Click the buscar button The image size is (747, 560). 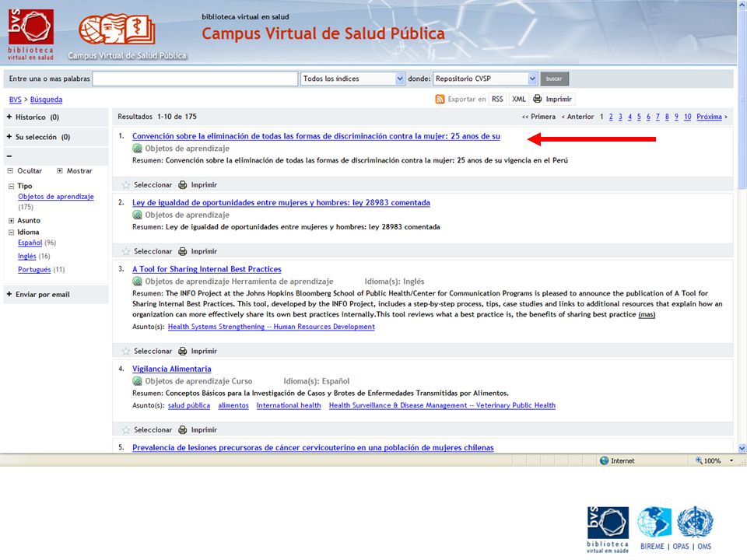coord(555,79)
